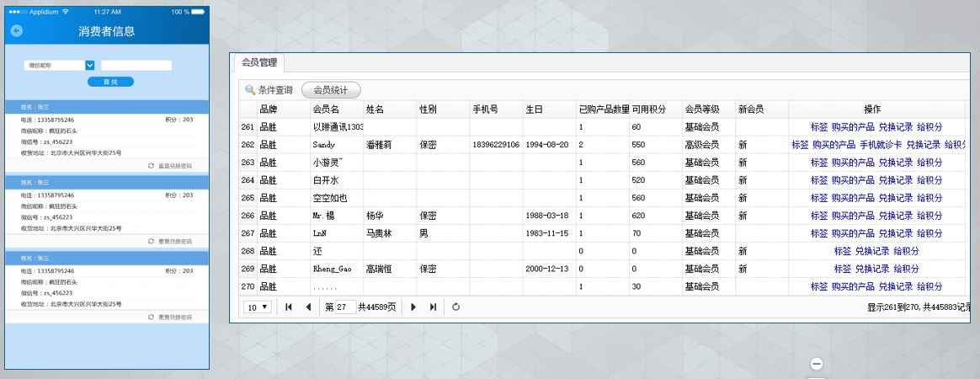Tap the back arrow in 消费者信息 header
Viewport: 980px width, 379px height.
[16, 31]
